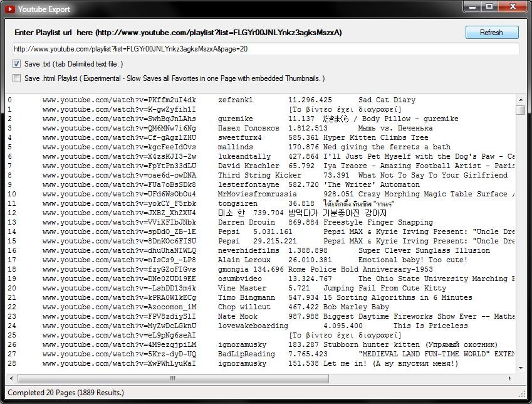
Task: Click the window resize grip corner
Action: click(x=522, y=394)
